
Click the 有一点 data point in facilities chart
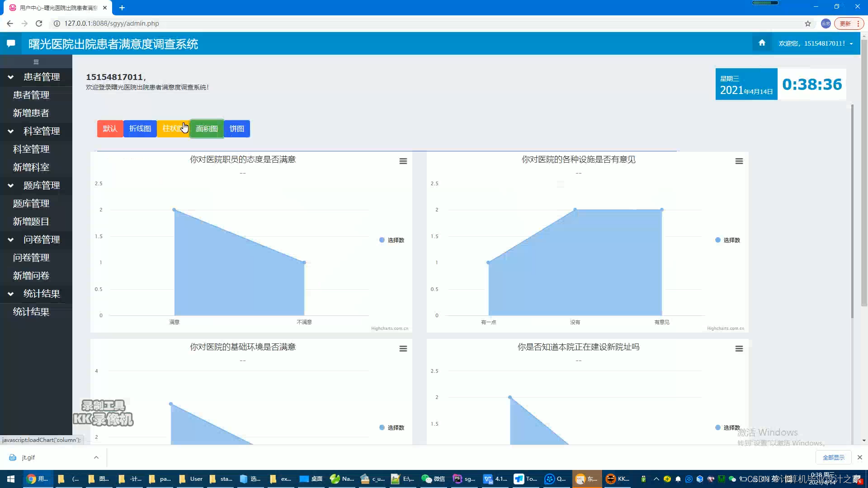pyautogui.click(x=488, y=263)
